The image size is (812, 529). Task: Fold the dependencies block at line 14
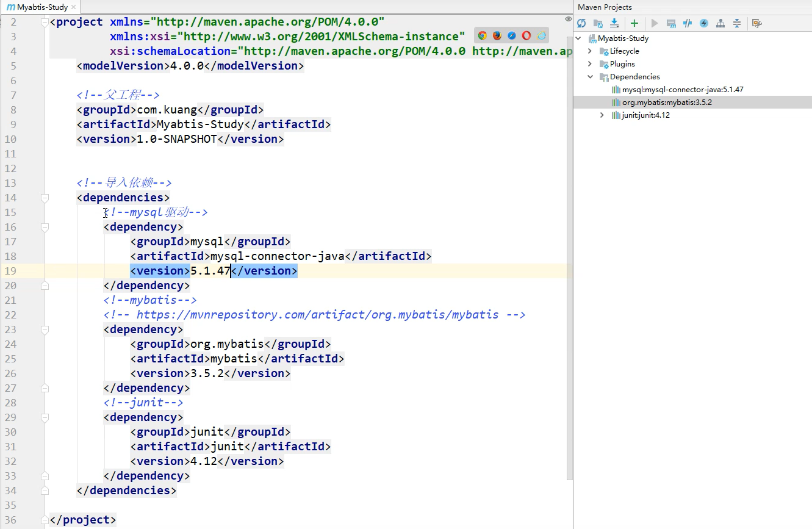point(45,198)
